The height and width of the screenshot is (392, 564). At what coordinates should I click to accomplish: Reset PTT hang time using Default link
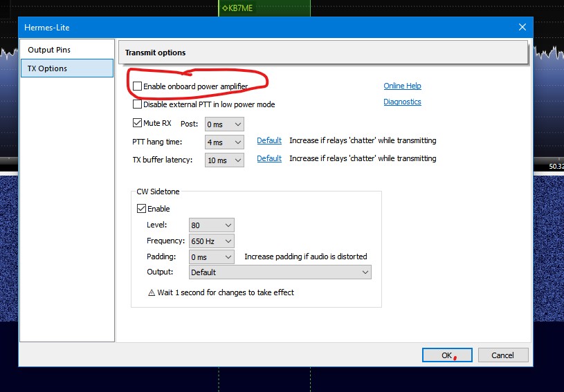click(269, 140)
